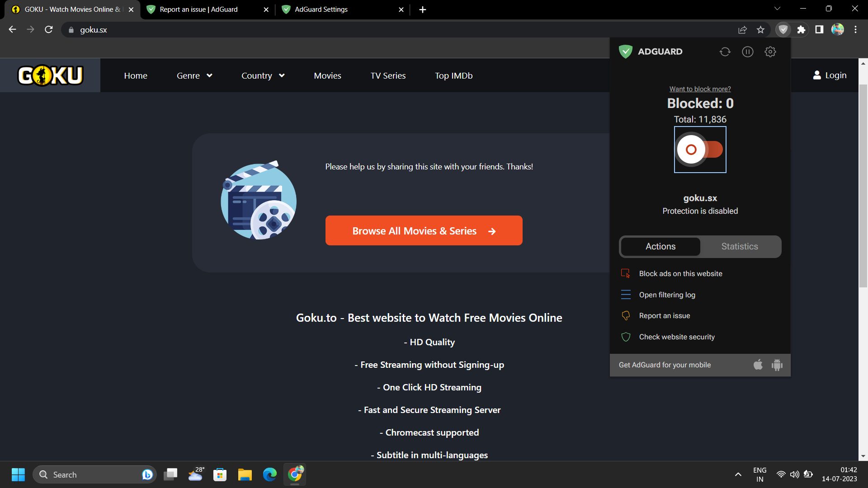Viewport: 868px width, 488px height.
Task: Open TV Series menu item
Action: [x=388, y=75]
